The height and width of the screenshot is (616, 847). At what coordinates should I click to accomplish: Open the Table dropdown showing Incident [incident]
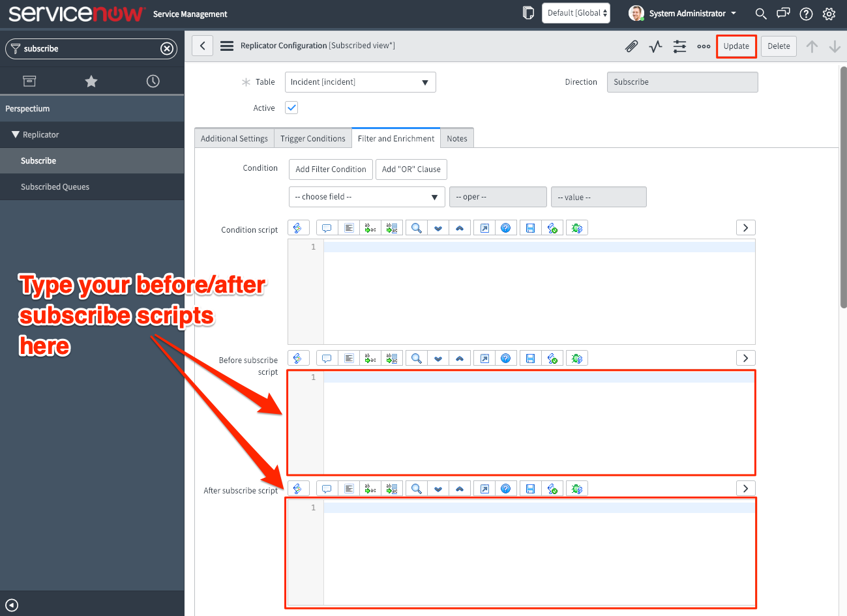360,82
